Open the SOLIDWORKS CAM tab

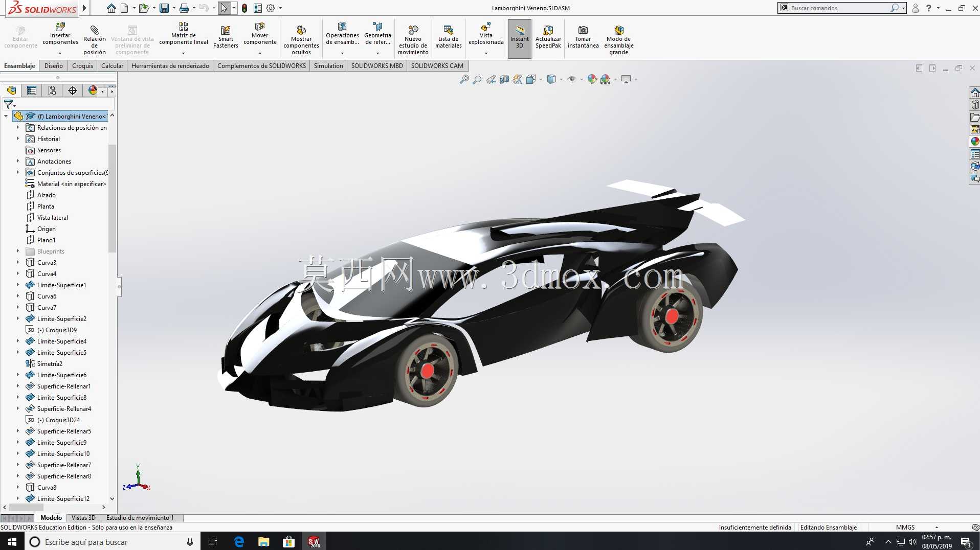(437, 66)
